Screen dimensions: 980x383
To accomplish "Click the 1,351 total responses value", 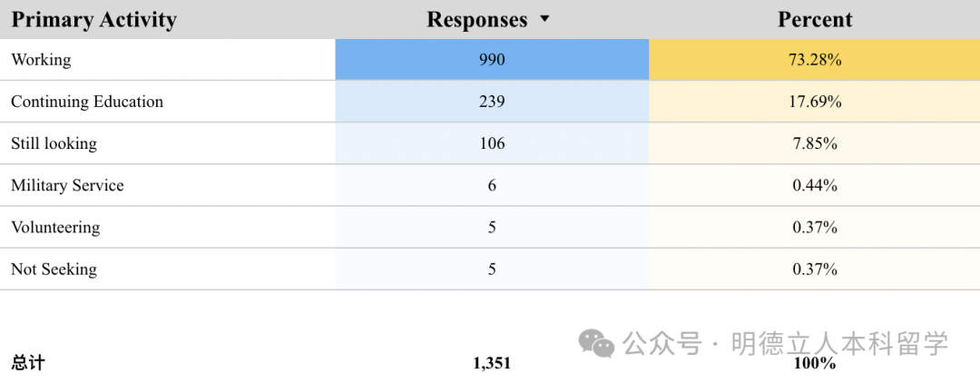I will pyautogui.click(x=492, y=363).
